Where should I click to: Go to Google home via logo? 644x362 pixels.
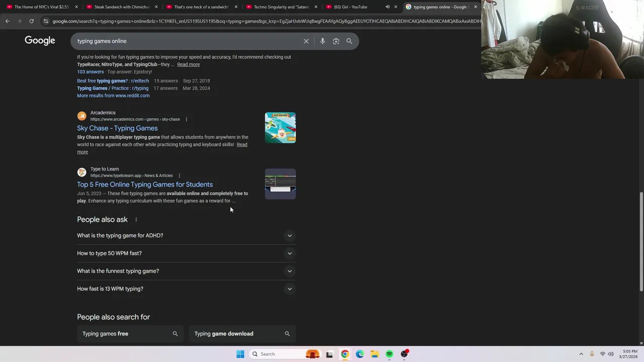pos(40,41)
